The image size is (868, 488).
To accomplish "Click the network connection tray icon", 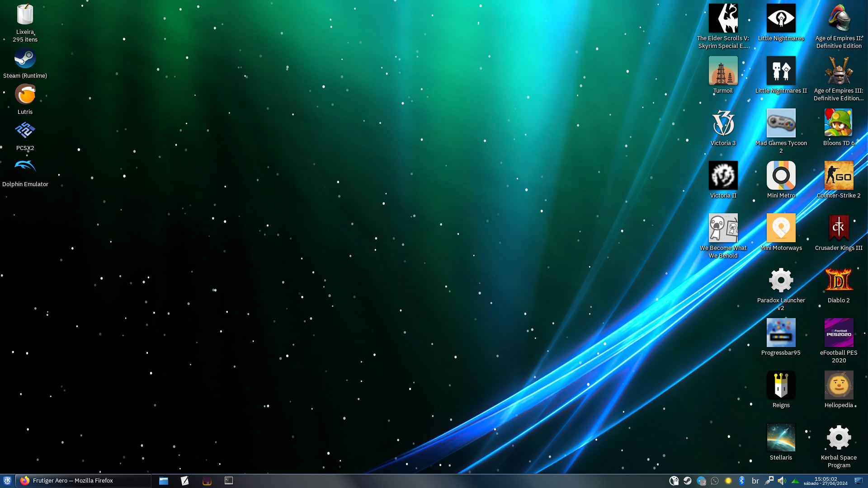I will point(769,481).
